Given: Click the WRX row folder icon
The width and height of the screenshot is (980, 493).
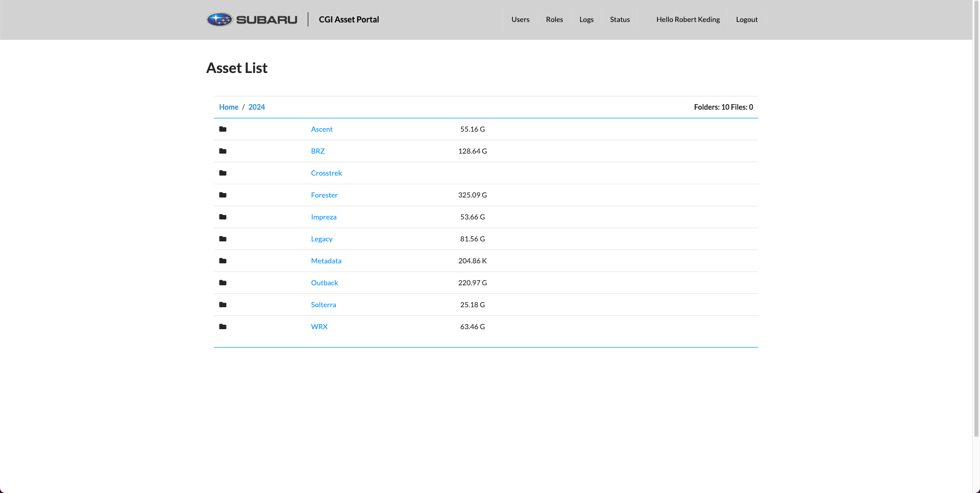Looking at the screenshot, I should click(x=223, y=327).
